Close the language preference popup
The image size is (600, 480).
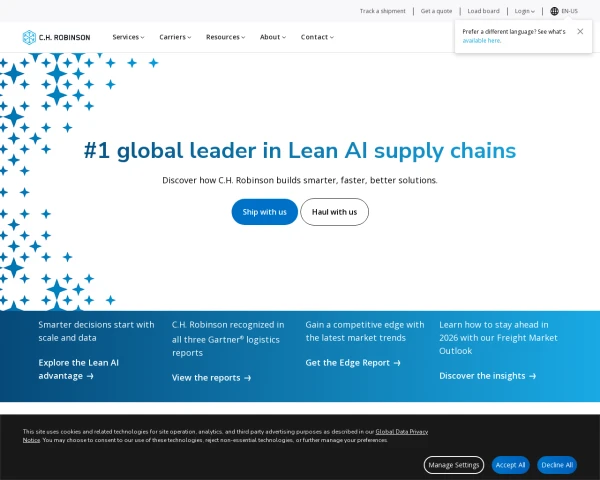tap(580, 31)
